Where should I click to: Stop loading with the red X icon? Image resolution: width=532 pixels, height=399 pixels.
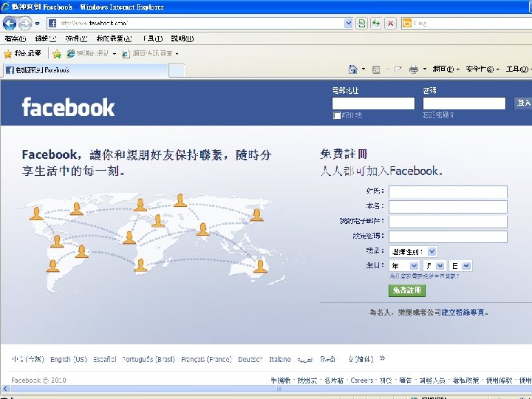point(391,24)
